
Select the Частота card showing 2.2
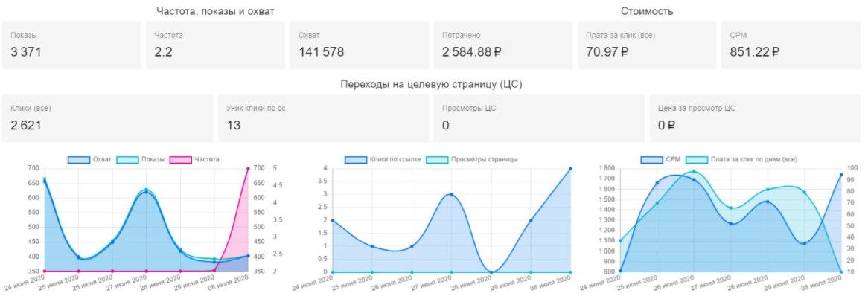215,45
